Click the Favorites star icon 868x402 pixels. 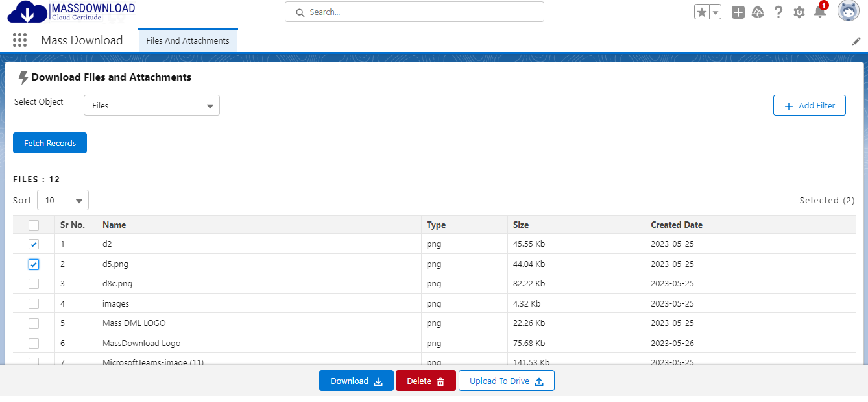pyautogui.click(x=702, y=12)
